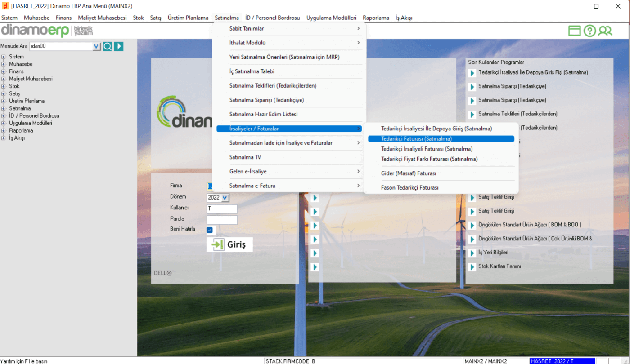This screenshot has width=630, height=364.
Task: Click arrow icon beside İş Yeri Bilgileri
Action: pos(472,253)
